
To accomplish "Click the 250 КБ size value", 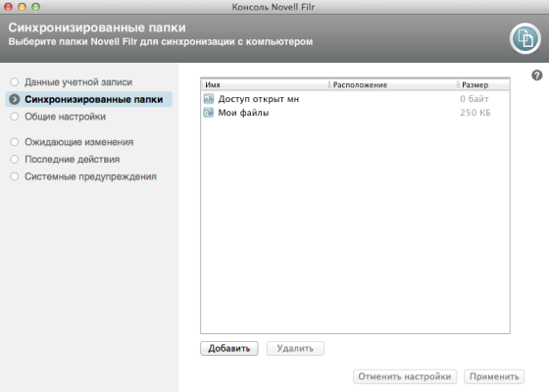I will (475, 113).
